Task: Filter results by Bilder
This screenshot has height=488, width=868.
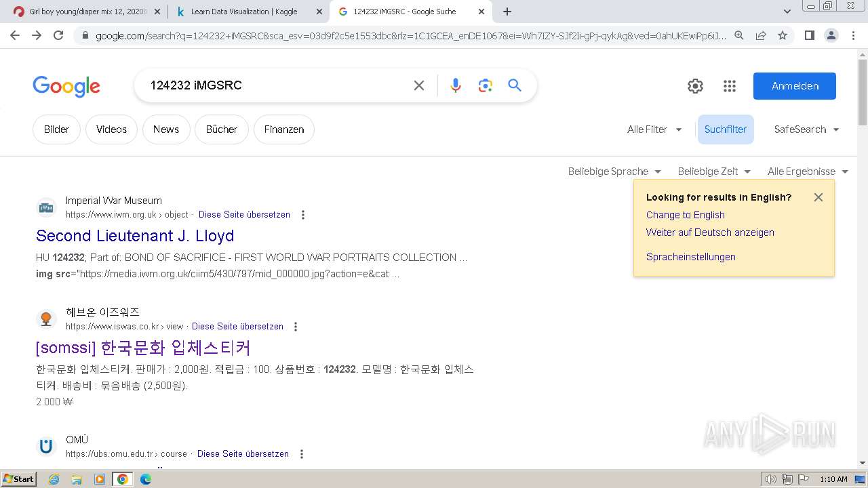Action: point(56,129)
